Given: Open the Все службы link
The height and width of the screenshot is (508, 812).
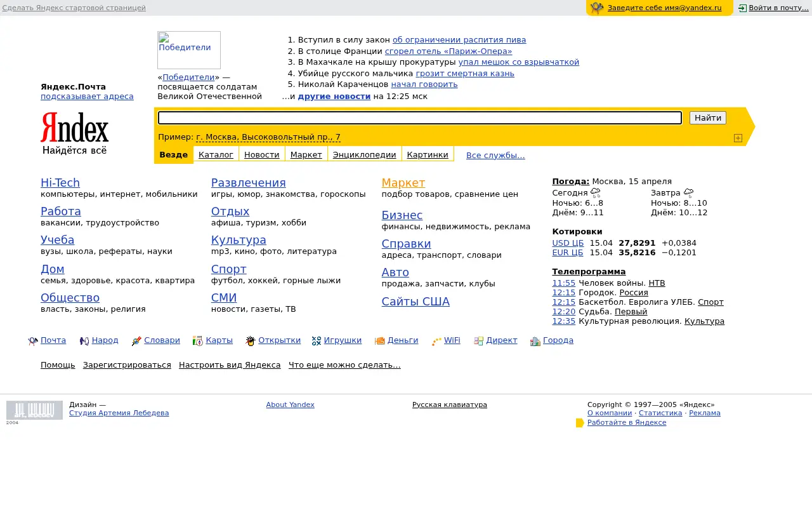Looking at the screenshot, I should tap(495, 156).
